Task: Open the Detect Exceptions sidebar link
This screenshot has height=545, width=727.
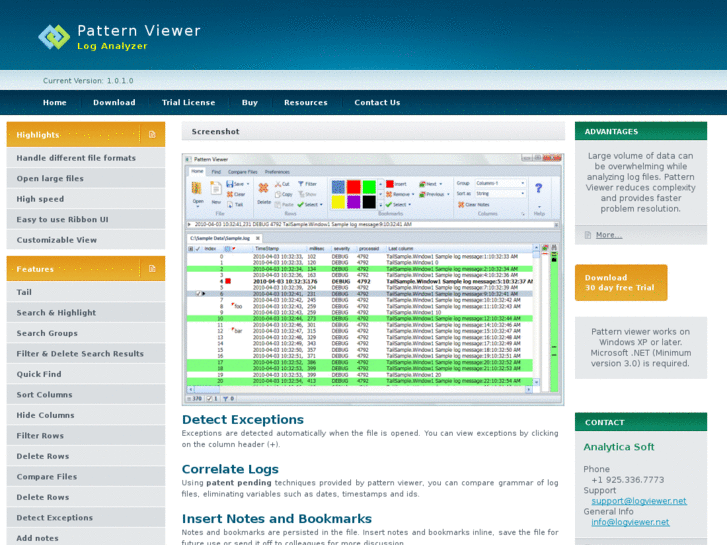Action: [86, 518]
